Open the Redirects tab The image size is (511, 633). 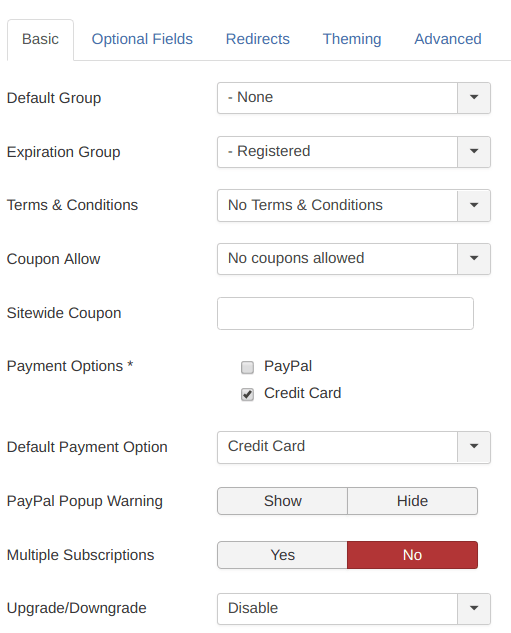[x=258, y=39]
